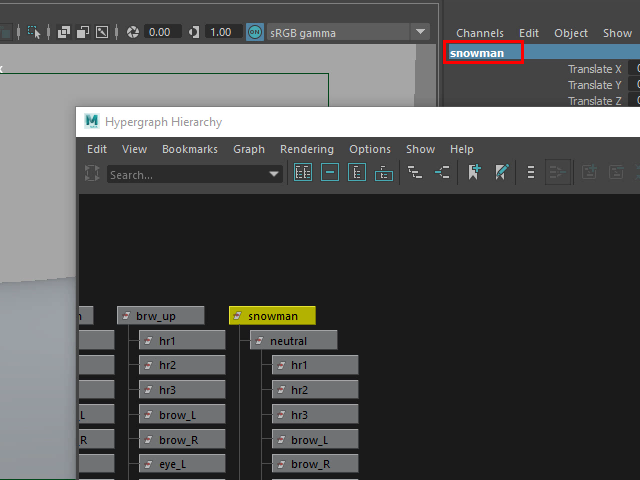The width and height of the screenshot is (640, 480).
Task: Open the Graph menu in Hypergraph
Action: [x=249, y=149]
